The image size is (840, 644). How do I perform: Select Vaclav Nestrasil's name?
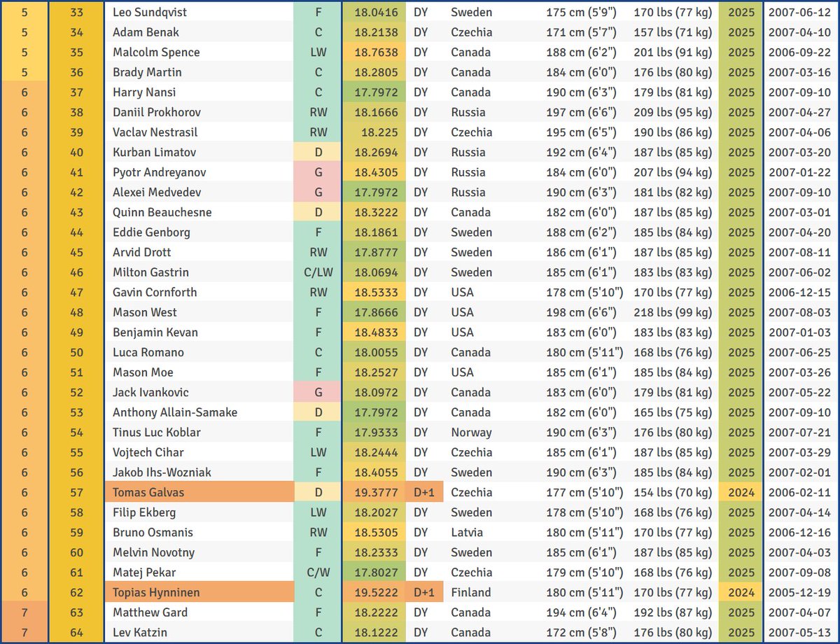(199, 132)
